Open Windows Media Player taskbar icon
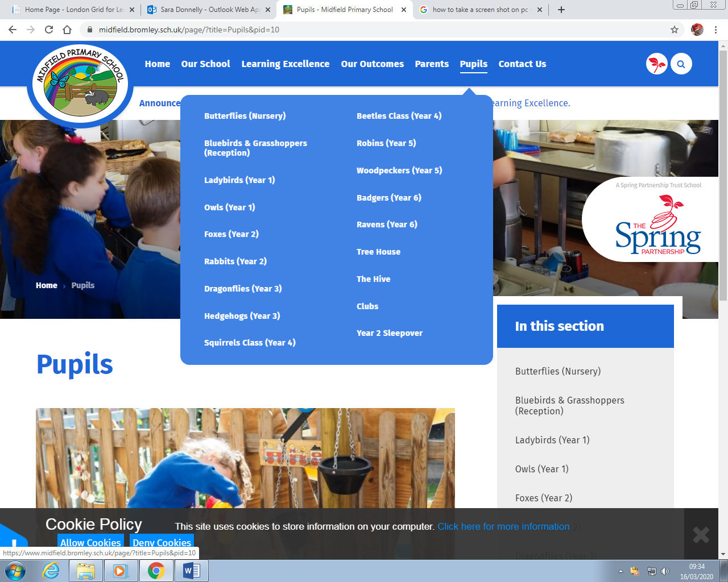 click(121, 571)
